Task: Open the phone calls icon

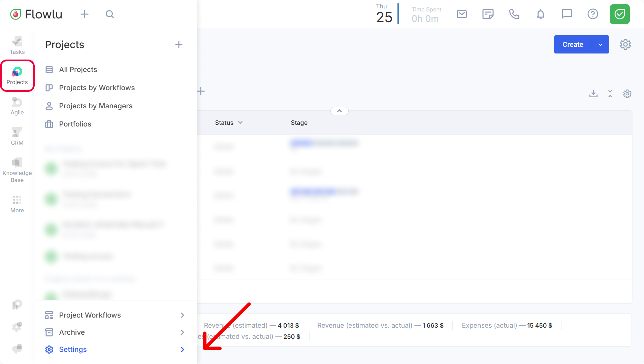Action: (514, 14)
